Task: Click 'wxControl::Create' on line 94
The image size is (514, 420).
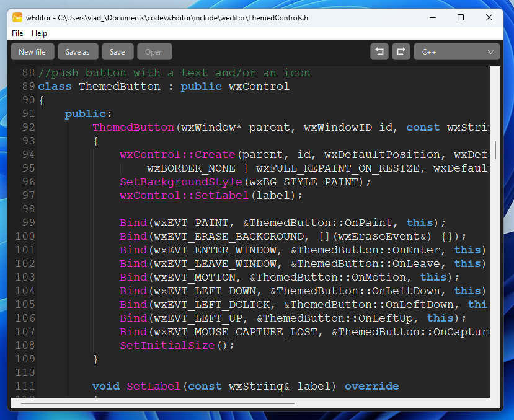Action: click(177, 155)
